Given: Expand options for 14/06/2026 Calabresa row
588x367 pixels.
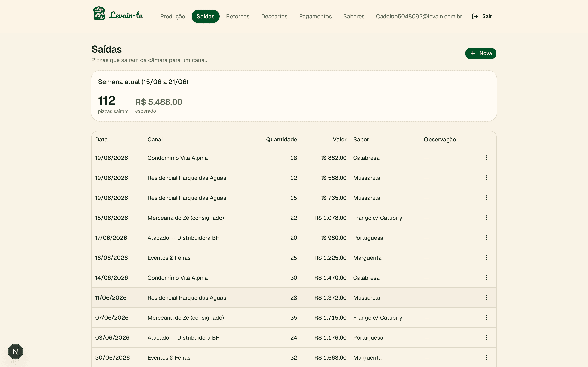Looking at the screenshot, I should click(486, 278).
